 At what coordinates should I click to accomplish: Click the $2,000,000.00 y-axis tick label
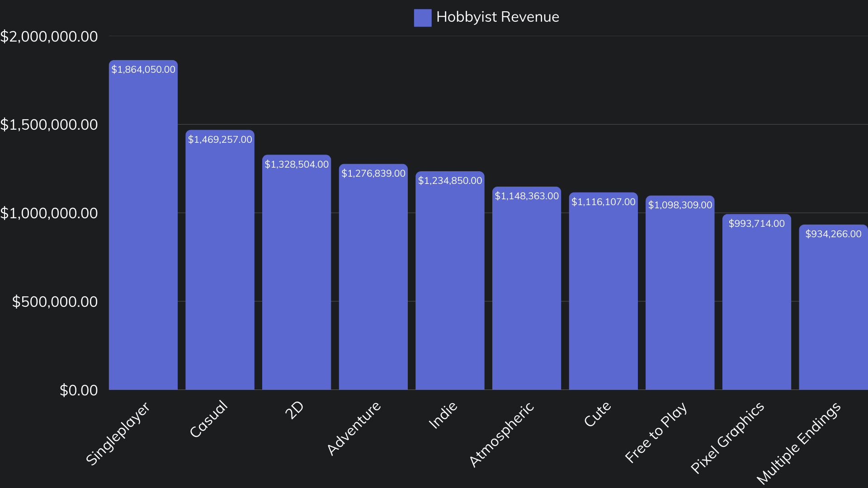49,37
